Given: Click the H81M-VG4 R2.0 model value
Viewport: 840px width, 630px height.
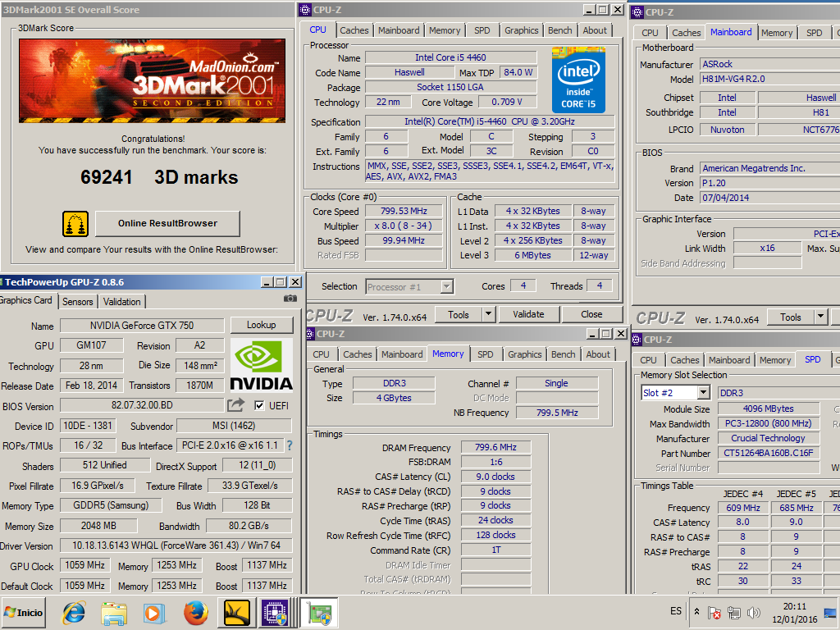Looking at the screenshot, I should coord(769,79).
